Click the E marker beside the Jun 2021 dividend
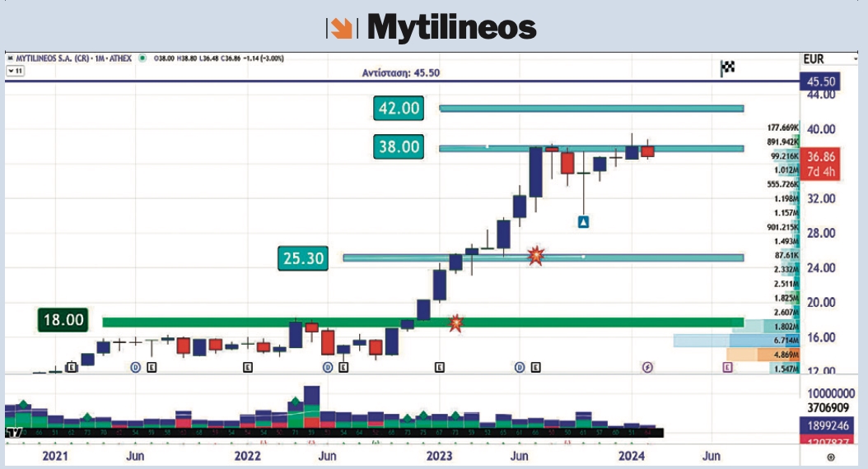Image resolution: width=868 pixels, height=469 pixels. click(152, 367)
